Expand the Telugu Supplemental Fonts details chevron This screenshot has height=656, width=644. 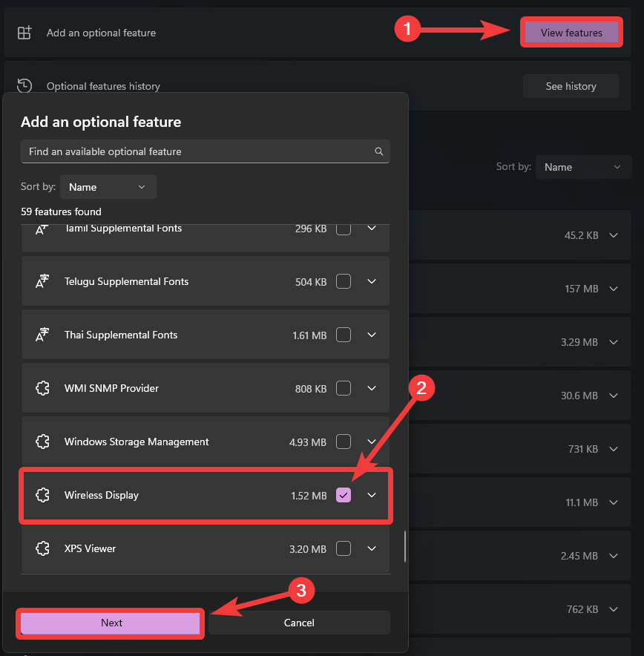[x=372, y=281]
